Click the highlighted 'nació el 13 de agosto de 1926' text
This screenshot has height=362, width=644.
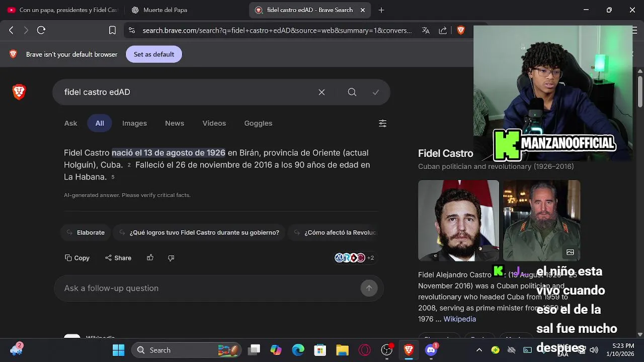[168, 152]
